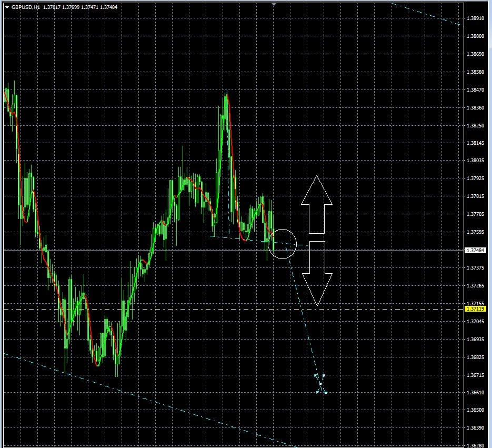Click the 1.38800 price scale label
Image resolution: width=492 pixels, height=448 pixels.
tap(475, 36)
